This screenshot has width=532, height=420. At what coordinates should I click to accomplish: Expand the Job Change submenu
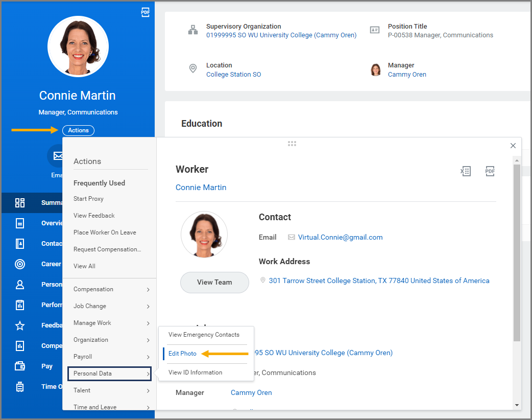click(x=148, y=307)
